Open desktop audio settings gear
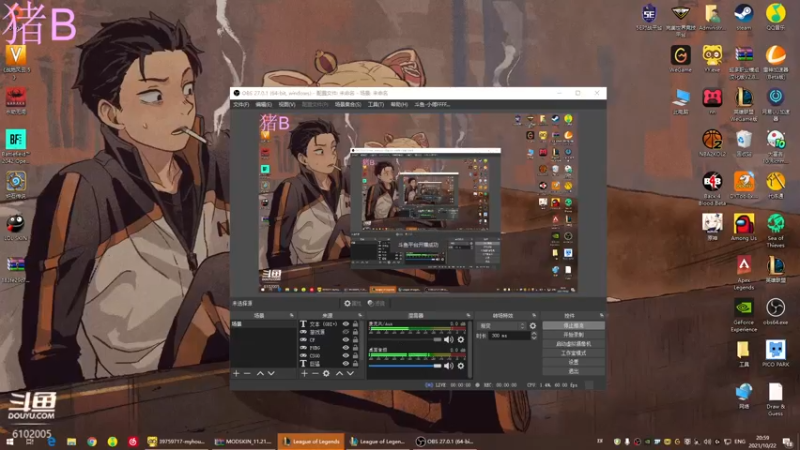The height and width of the screenshot is (450, 800). tap(461, 365)
